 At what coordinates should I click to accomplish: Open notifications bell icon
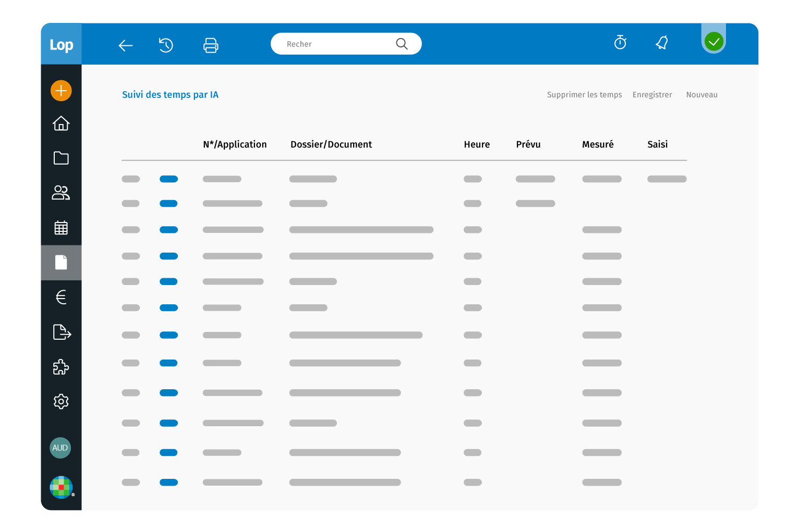[662, 43]
